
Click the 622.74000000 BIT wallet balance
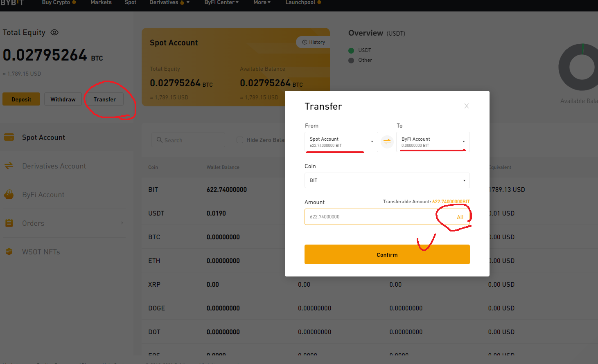click(227, 190)
